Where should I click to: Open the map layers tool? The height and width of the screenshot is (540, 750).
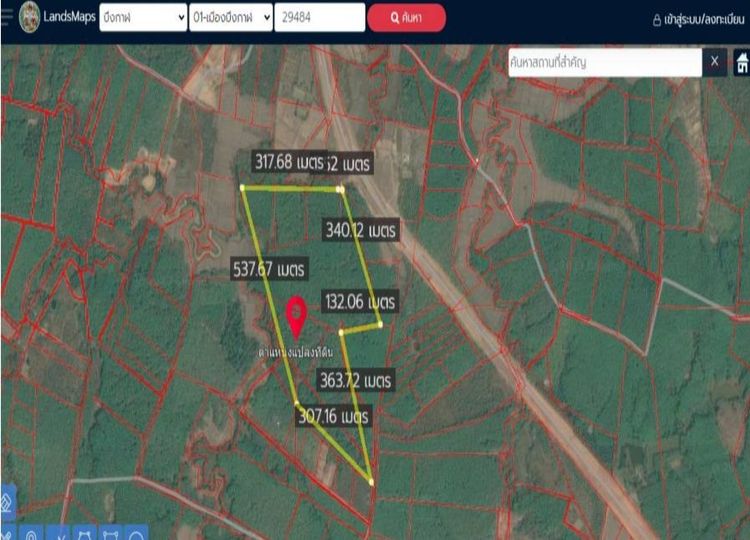point(8,501)
